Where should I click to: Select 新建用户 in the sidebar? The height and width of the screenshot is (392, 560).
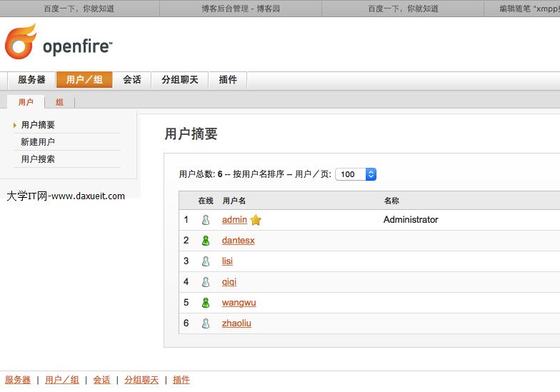(x=38, y=142)
